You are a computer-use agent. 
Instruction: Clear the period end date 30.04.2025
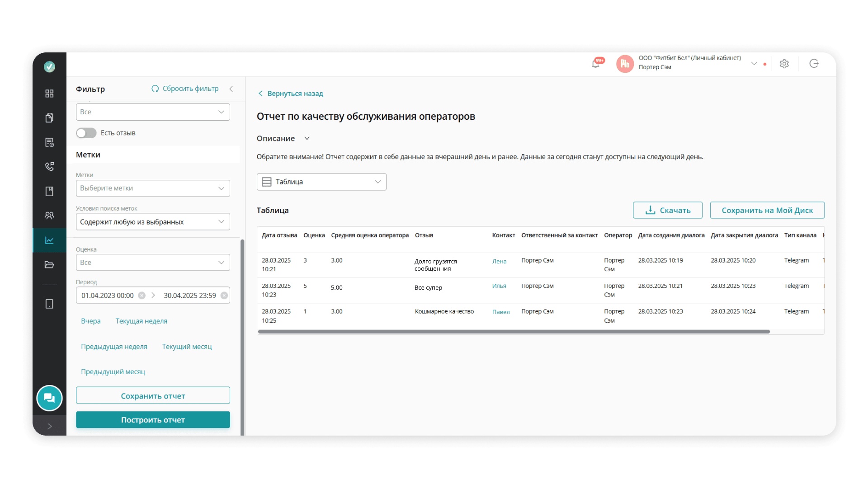[224, 296]
